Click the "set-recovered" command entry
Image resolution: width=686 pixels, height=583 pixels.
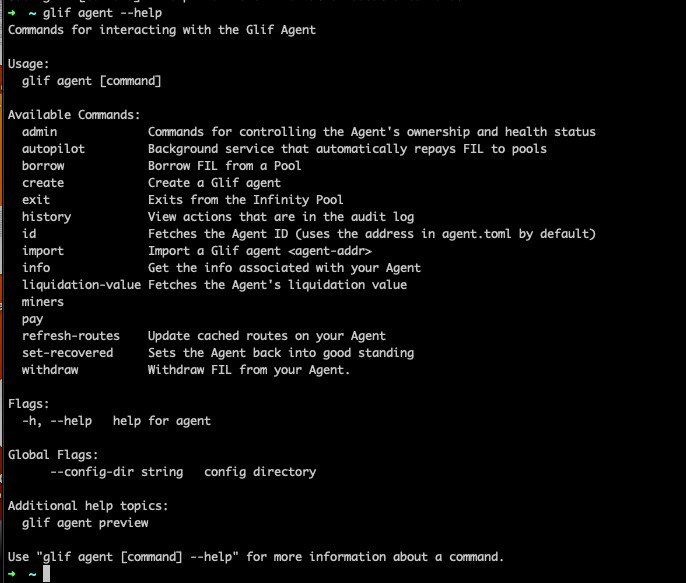point(68,353)
